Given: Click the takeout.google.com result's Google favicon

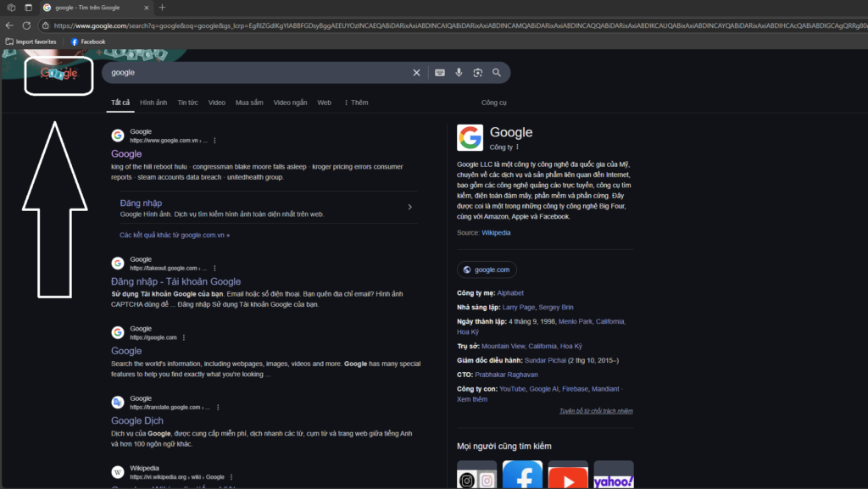Looking at the screenshot, I should tap(117, 264).
